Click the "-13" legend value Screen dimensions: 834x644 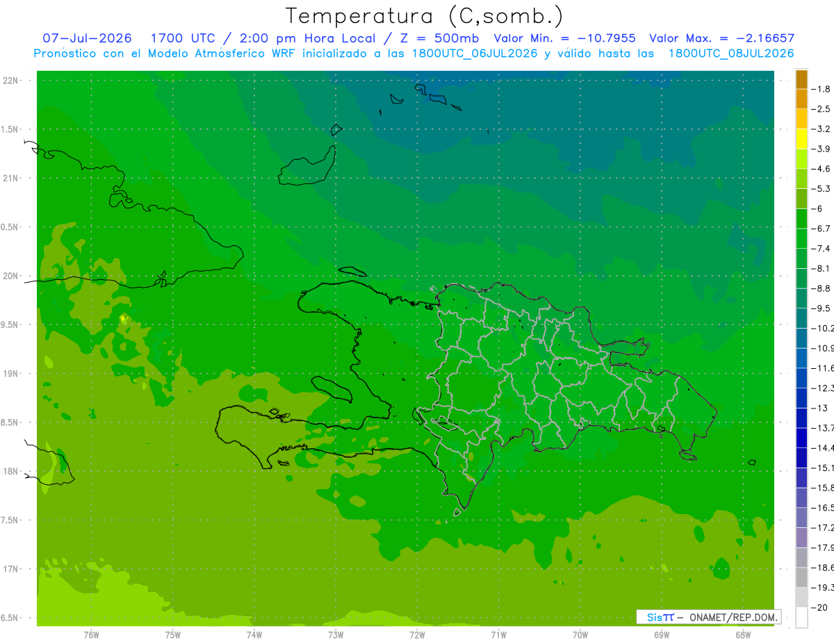pos(820,408)
